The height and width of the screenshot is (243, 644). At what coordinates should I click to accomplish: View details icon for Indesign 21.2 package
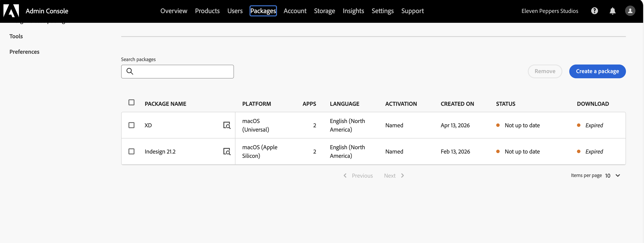[227, 151]
